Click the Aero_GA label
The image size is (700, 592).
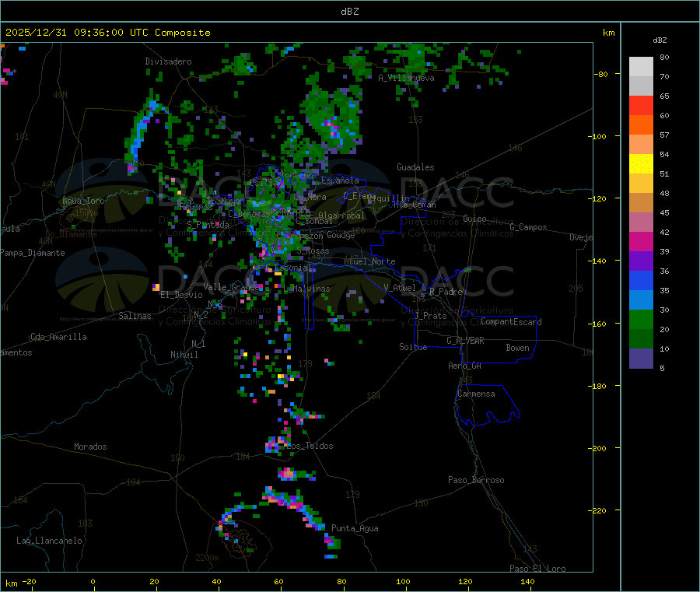[465, 366]
